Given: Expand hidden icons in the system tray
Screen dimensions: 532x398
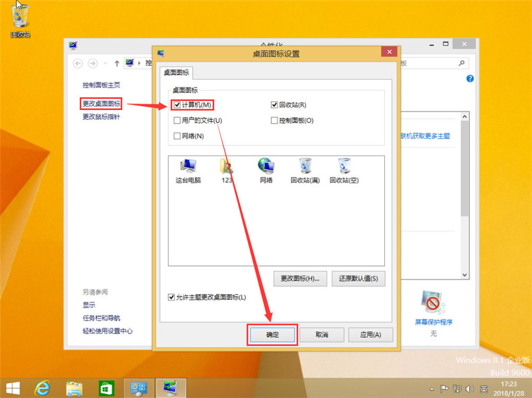Looking at the screenshot, I should 431,389.
